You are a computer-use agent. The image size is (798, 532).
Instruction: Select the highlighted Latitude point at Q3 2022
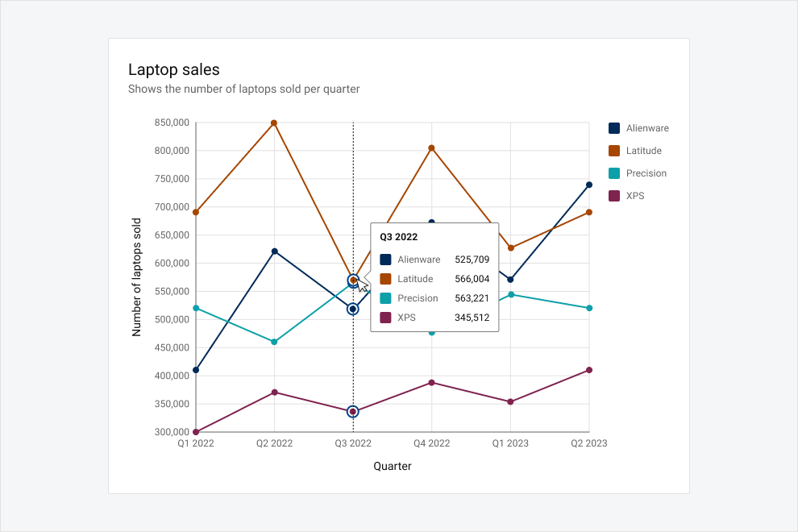[x=353, y=278]
